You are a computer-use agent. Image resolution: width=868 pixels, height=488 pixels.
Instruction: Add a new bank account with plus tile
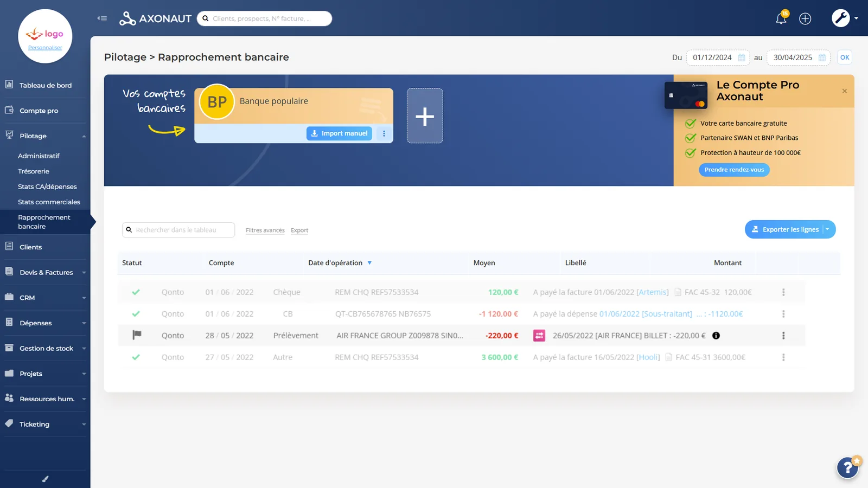[x=425, y=116]
